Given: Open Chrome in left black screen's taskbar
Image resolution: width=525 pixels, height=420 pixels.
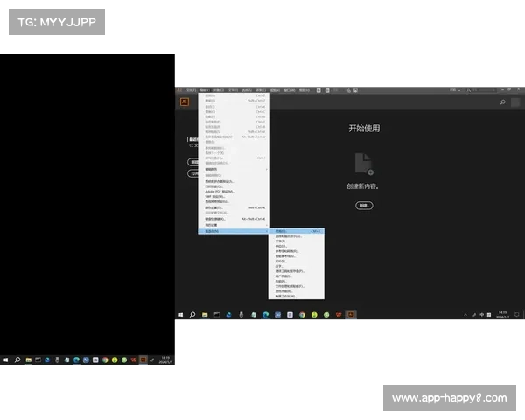Looking at the screenshot, I should (105, 360).
